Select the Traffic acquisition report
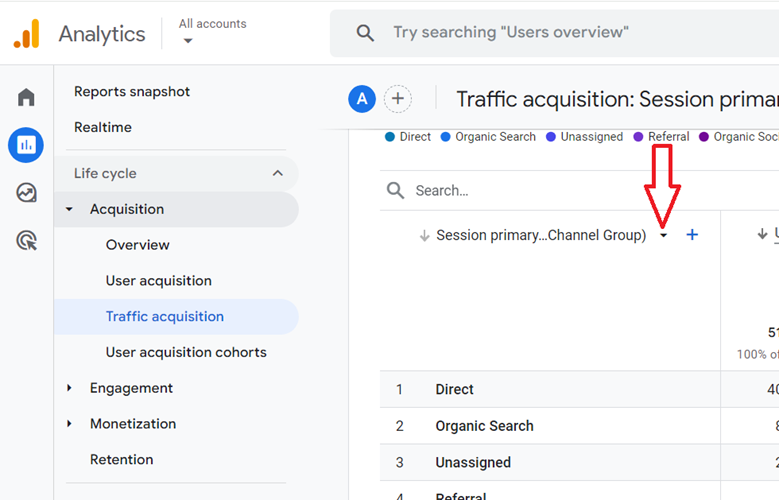Screen dimensions: 779x500 pos(176,317)
